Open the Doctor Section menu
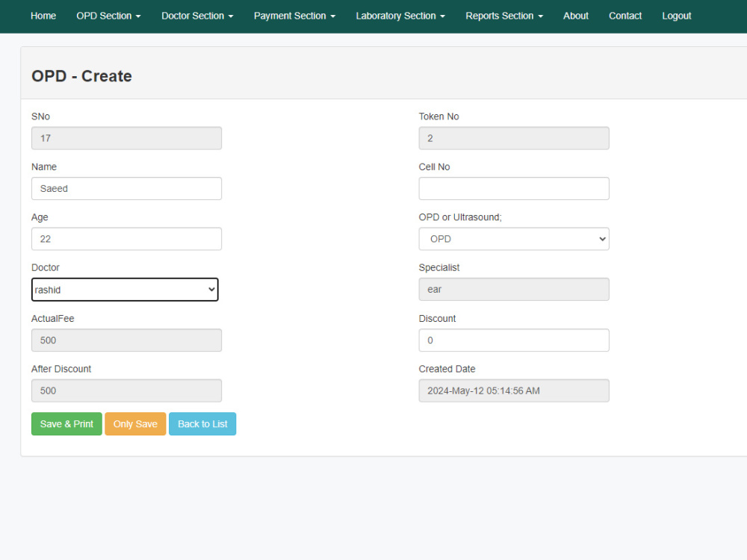This screenshot has height=560, width=747. (x=196, y=16)
